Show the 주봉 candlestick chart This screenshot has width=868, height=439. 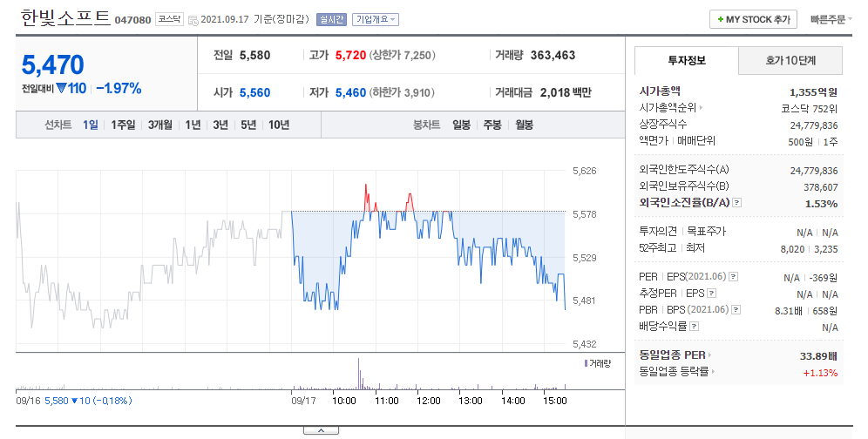pos(492,125)
